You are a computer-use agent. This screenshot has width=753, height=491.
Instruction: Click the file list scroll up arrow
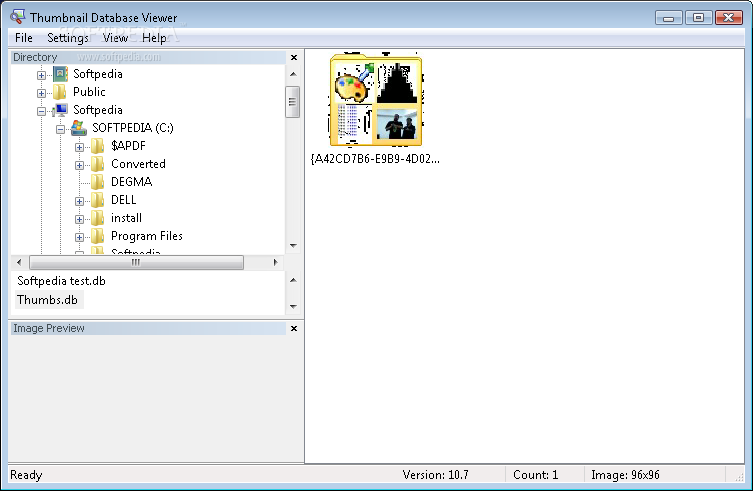[x=293, y=280]
